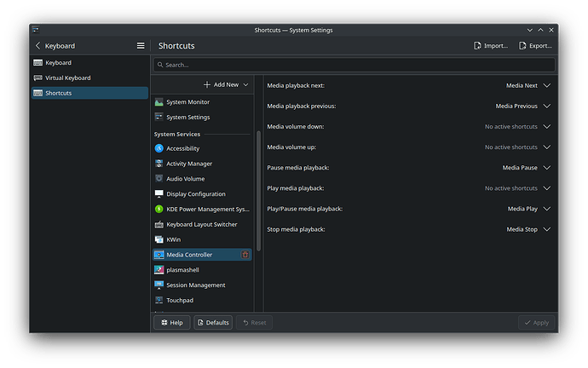Select Display Configuration component
The image size is (588, 368).
coord(202,193)
